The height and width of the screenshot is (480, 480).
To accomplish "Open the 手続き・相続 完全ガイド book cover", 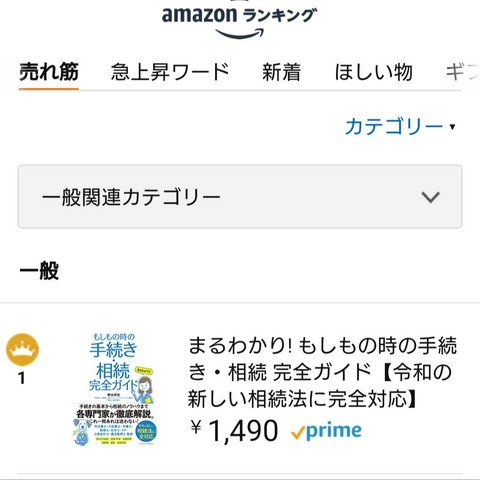I will [114, 390].
